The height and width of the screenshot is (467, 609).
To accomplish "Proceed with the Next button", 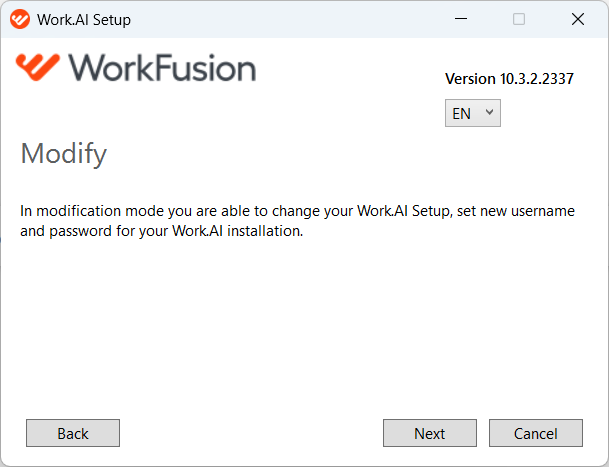I will [x=430, y=433].
